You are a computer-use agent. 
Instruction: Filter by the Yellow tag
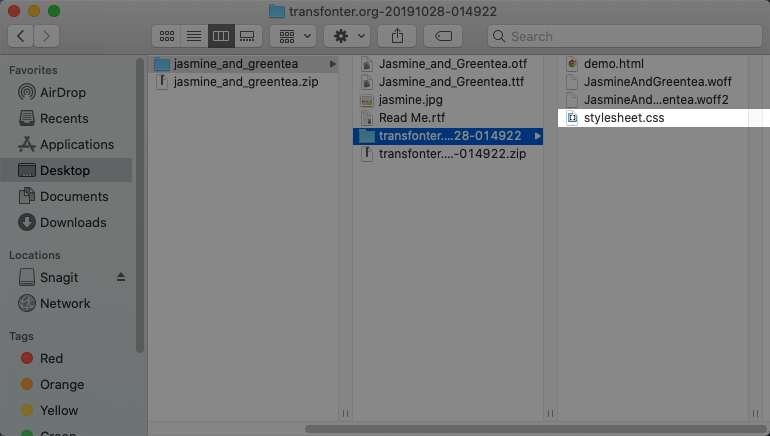pyautogui.click(x=66, y=410)
